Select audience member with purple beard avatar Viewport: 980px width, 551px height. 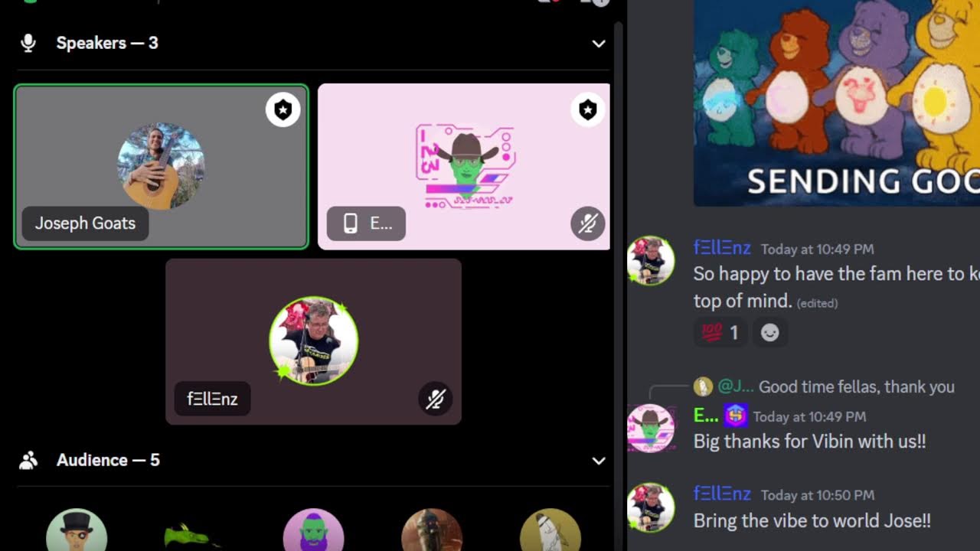point(313,530)
